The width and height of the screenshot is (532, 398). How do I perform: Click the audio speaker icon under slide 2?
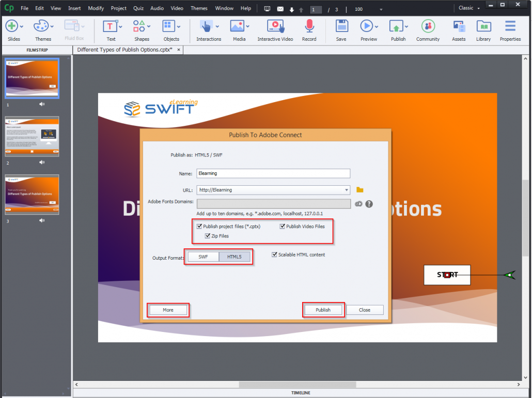pyautogui.click(x=42, y=163)
